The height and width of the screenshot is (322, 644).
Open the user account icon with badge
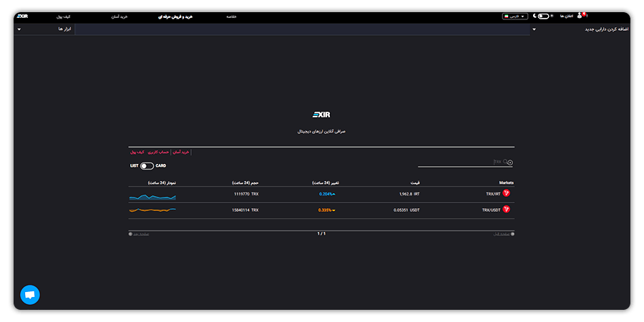(x=580, y=16)
